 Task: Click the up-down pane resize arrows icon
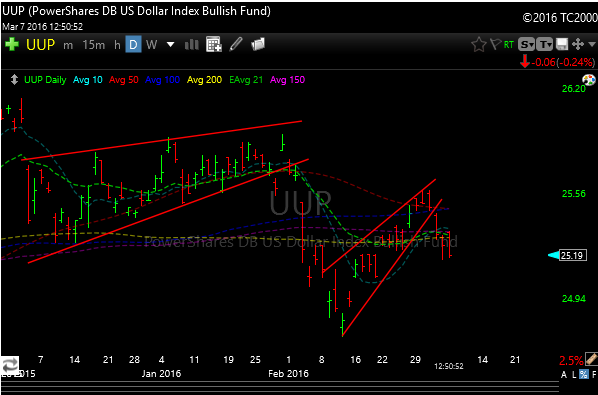[x=14, y=80]
